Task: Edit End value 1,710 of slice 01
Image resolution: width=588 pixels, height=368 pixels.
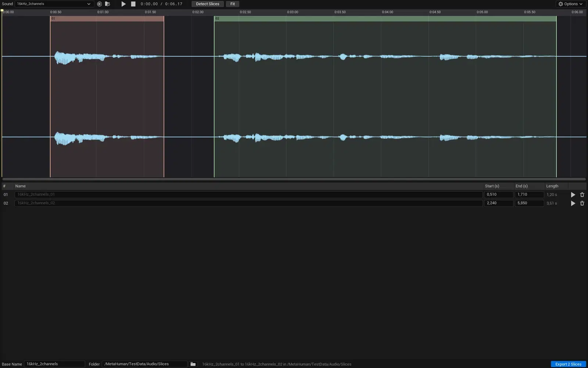Action: point(529,194)
